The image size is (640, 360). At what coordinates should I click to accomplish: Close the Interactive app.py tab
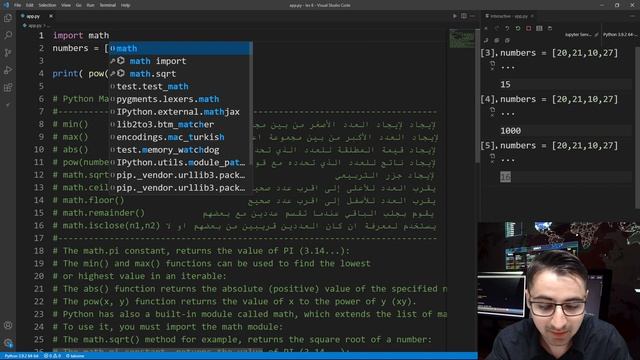(532, 16)
